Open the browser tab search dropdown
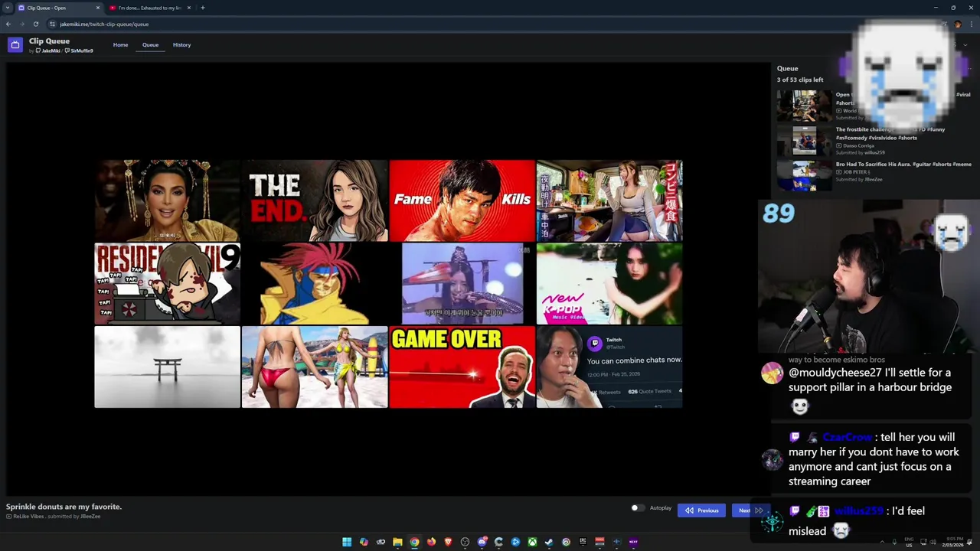This screenshot has width=980, height=551. [7, 8]
